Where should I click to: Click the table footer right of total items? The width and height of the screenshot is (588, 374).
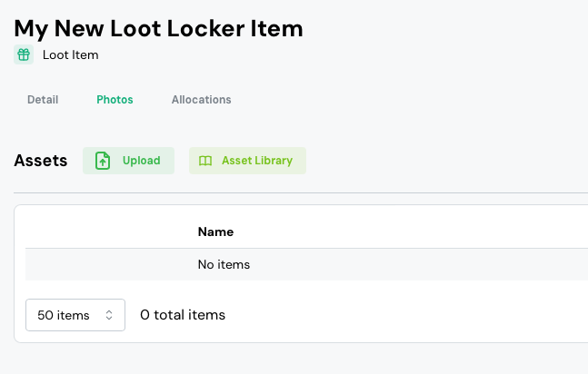(x=409, y=315)
